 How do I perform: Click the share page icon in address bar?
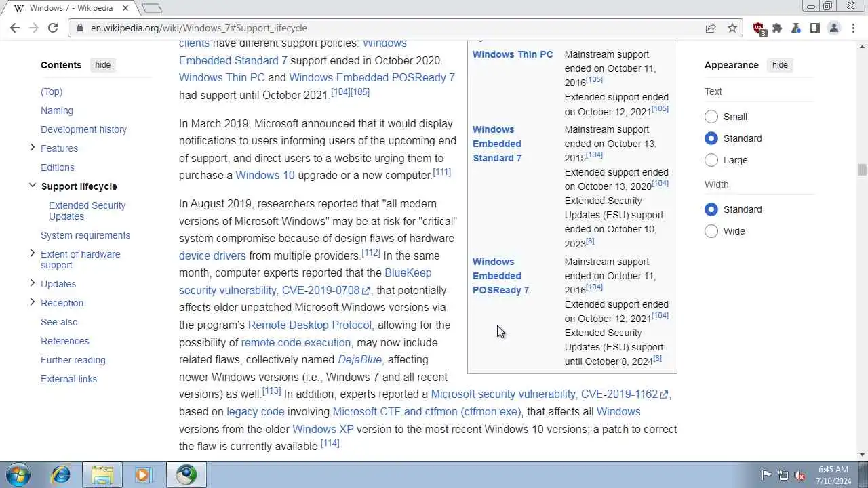(711, 28)
